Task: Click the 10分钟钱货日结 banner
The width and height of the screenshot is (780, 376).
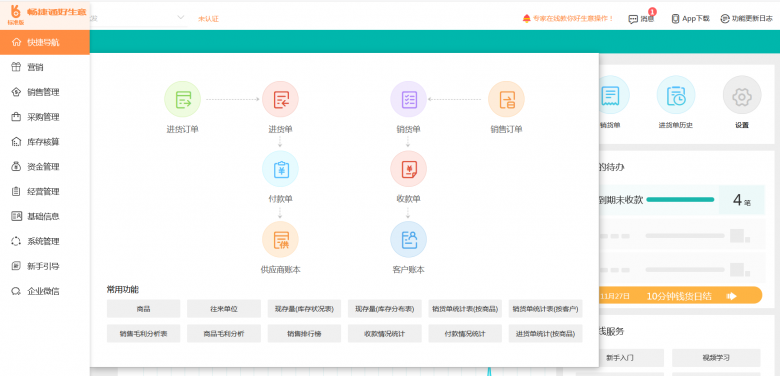Action: click(x=681, y=295)
